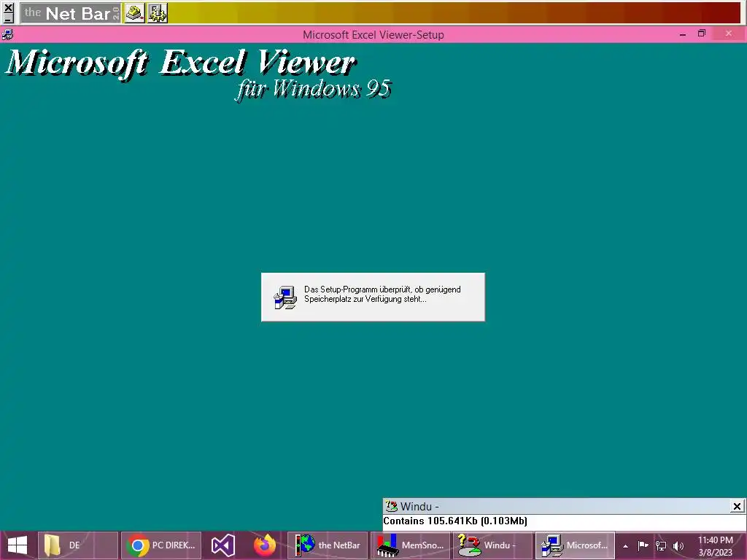
Task: Click the telephone dial-up icon in Net Bar
Action: pos(135,13)
